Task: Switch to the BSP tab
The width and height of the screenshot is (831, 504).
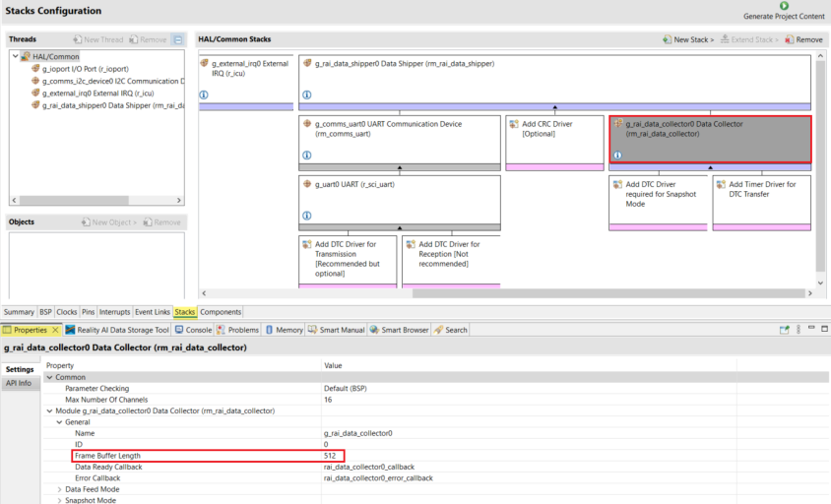Action: click(45, 312)
